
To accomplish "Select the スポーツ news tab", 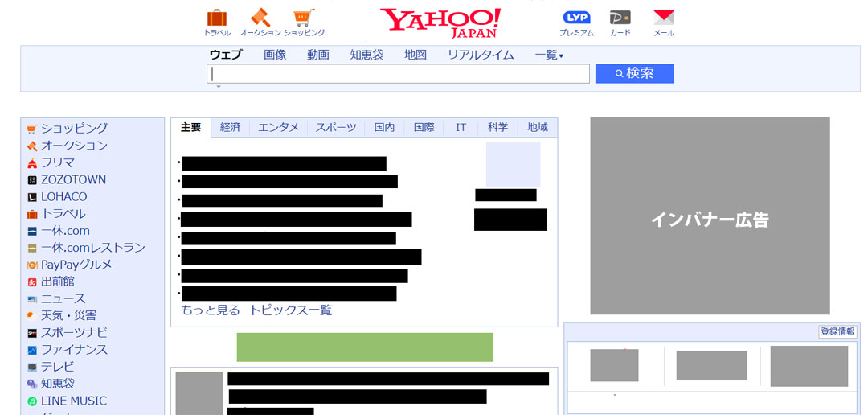I will [x=335, y=128].
